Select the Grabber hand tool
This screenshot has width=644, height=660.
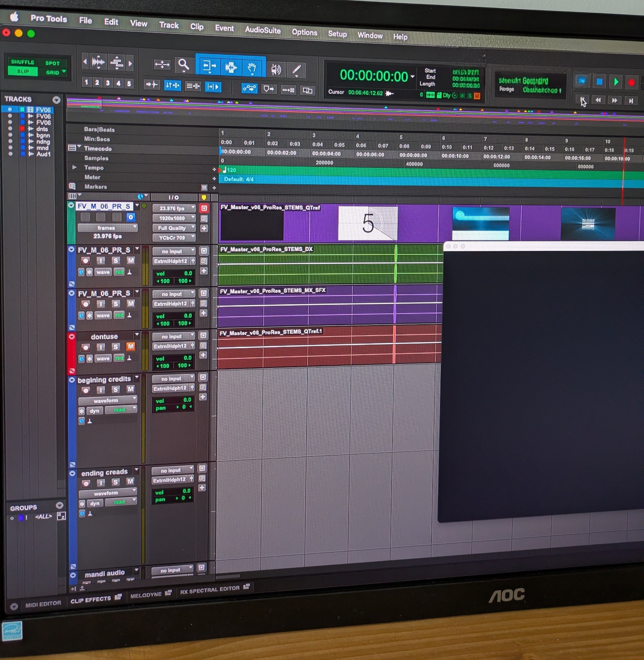pos(252,68)
